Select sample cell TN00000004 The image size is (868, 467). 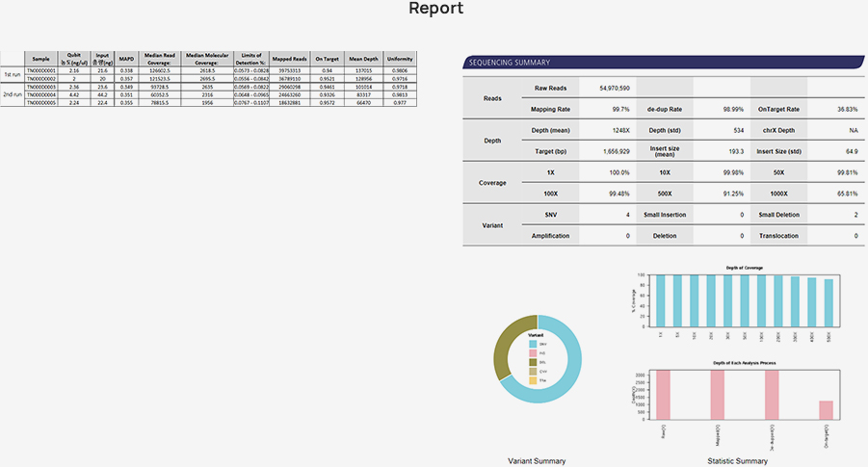[x=41, y=94]
